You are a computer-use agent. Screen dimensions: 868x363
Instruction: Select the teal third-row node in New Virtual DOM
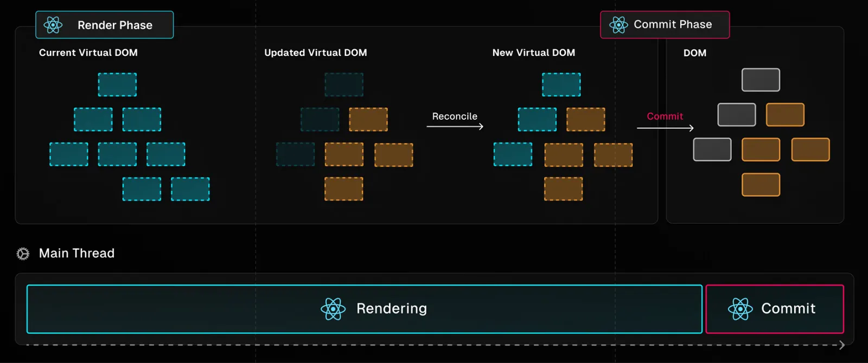(x=513, y=154)
